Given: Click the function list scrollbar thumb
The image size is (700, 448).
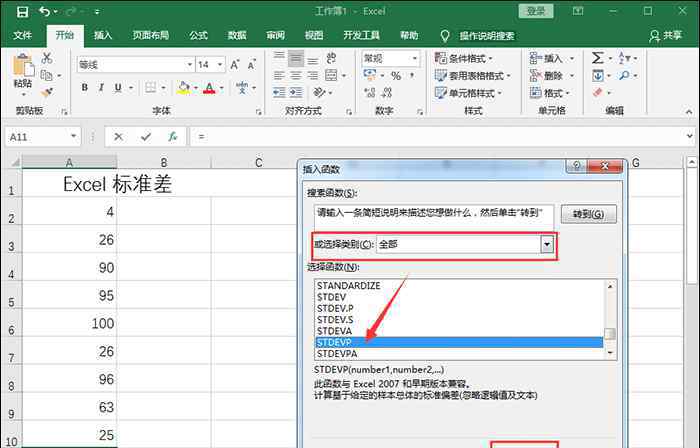Looking at the screenshot, I should (610, 334).
